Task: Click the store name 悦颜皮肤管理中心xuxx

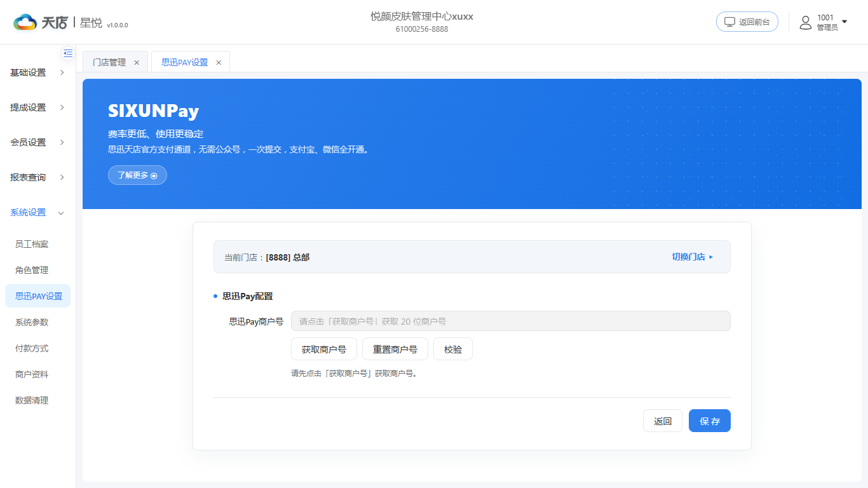Action: coord(422,17)
